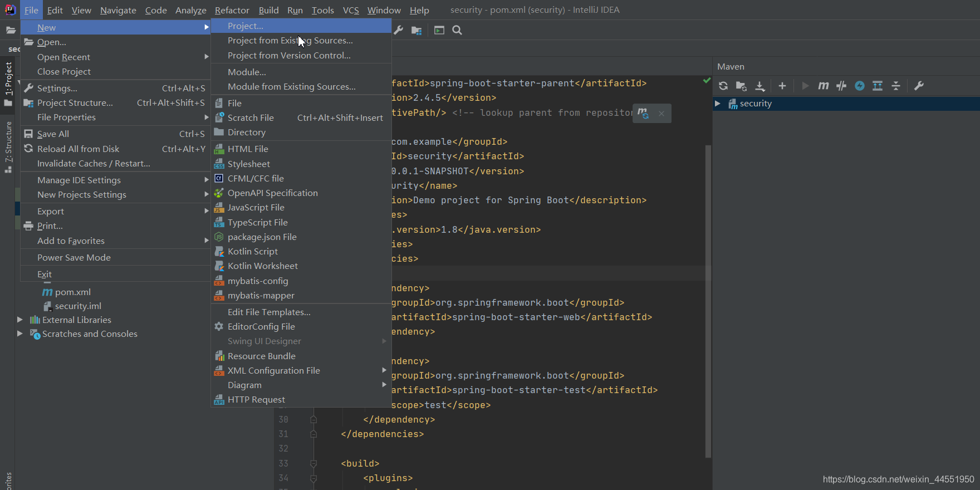Open the 1: Project tool window stripe
The image size is (980, 490).
tap(8, 84)
